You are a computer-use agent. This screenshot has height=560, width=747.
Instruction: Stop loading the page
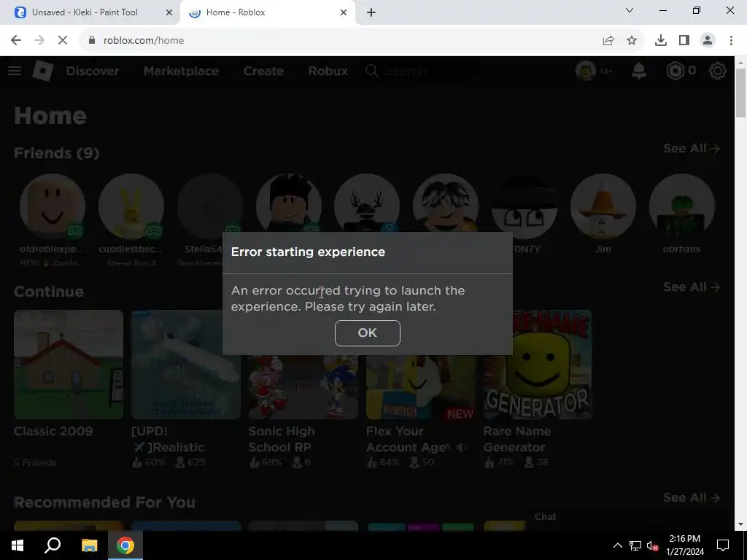(63, 41)
